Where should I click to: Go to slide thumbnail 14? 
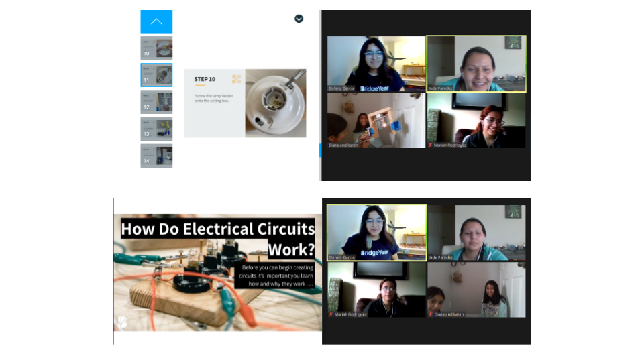tap(156, 156)
